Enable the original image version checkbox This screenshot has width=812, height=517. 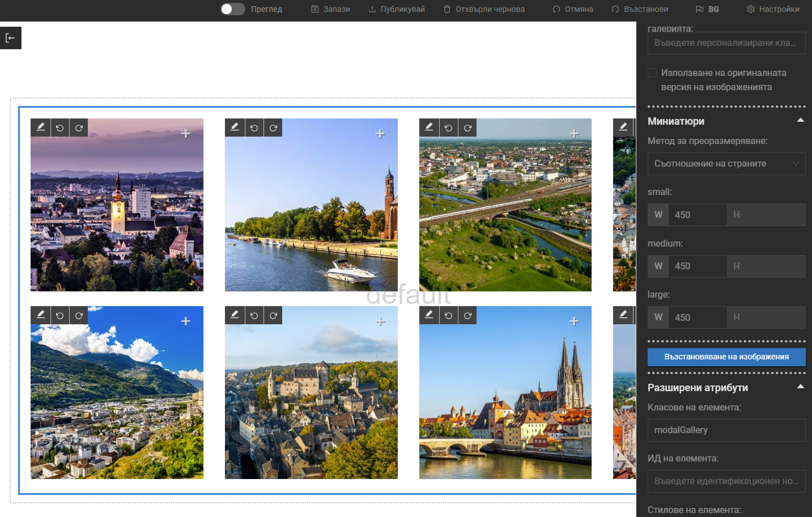pyautogui.click(x=652, y=73)
